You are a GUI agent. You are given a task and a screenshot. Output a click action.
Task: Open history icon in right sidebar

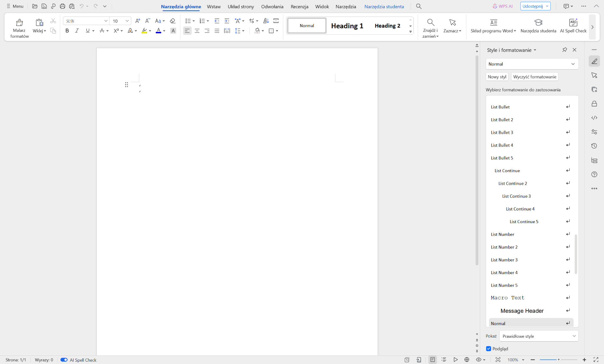(x=594, y=146)
